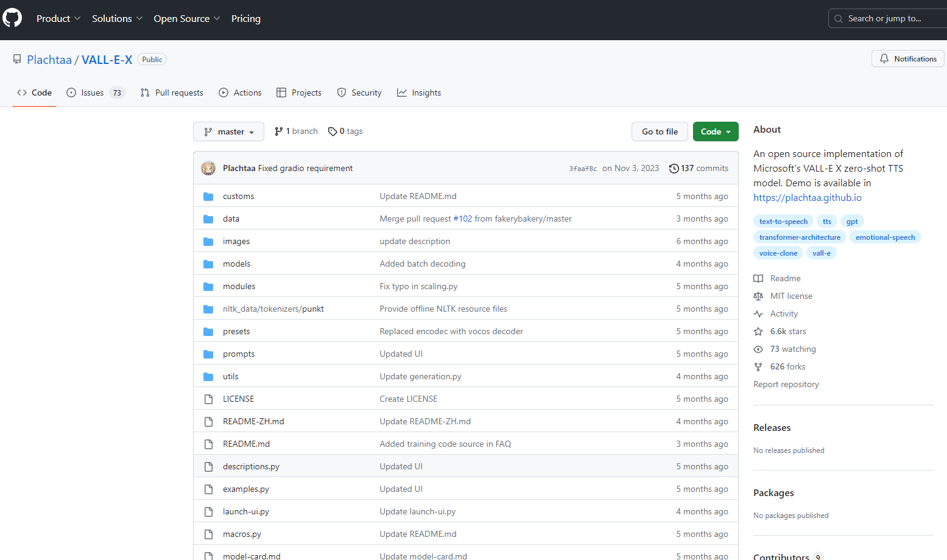Expand the Open Source dropdown
Screen dimensions: 947x560
187,19
